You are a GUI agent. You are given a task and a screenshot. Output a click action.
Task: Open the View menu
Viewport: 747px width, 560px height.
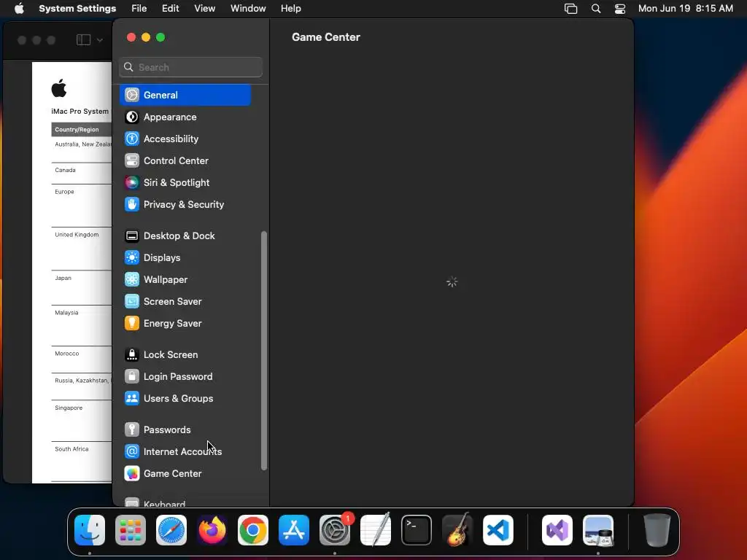(x=205, y=9)
